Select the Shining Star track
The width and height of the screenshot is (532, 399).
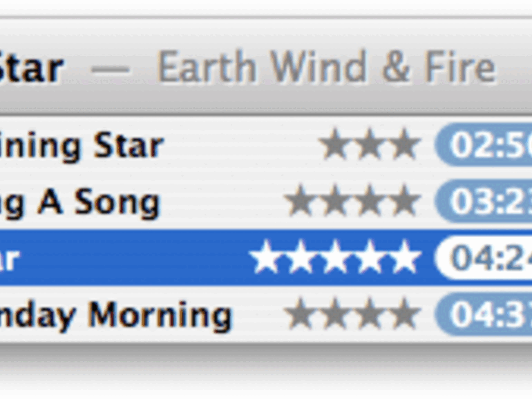pos(266,145)
